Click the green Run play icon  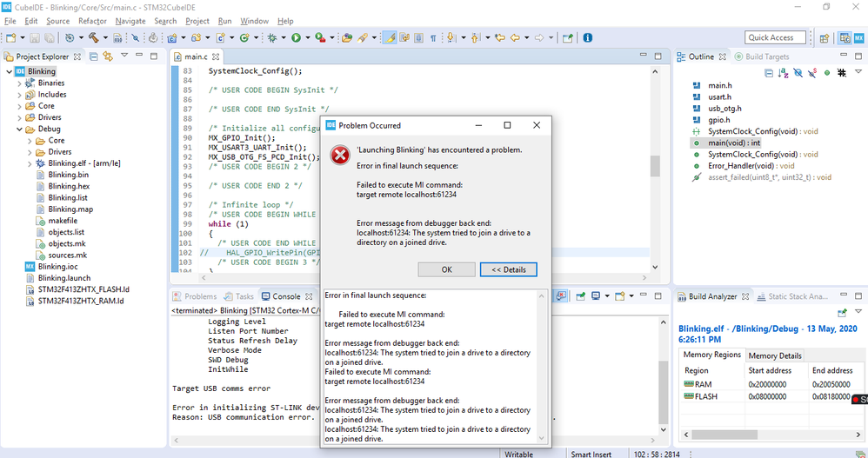(x=297, y=37)
